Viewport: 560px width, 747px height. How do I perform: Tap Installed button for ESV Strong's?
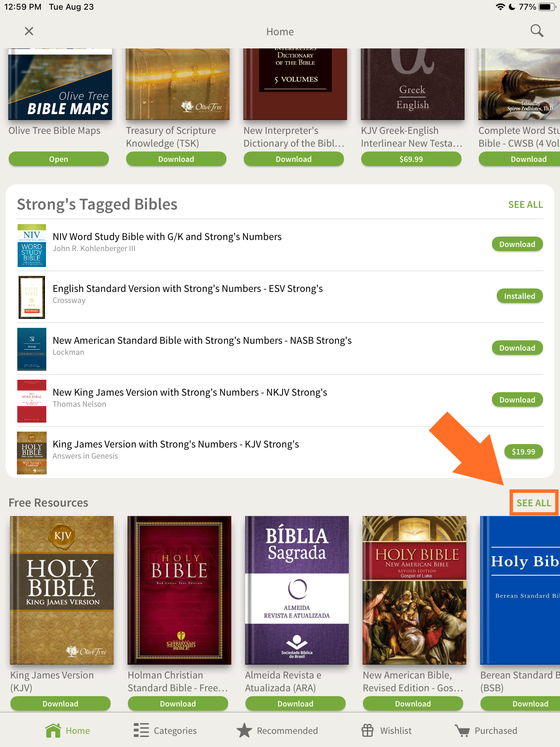click(x=520, y=296)
